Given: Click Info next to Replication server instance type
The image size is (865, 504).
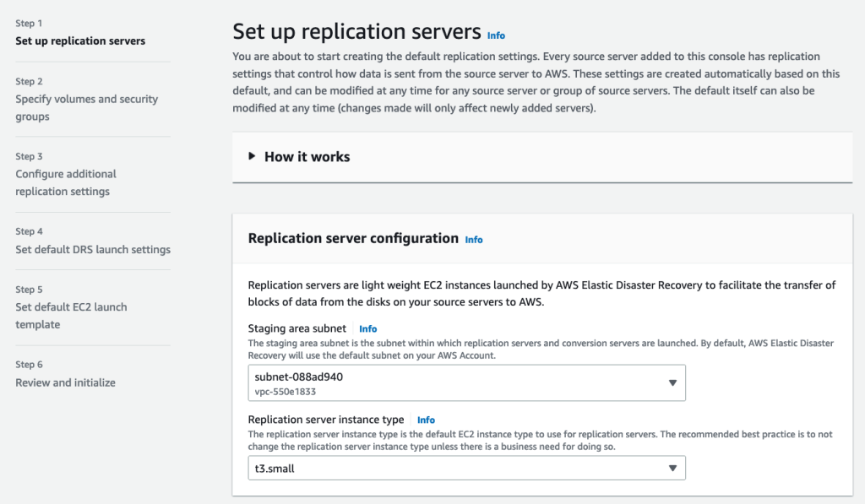Looking at the screenshot, I should point(426,420).
